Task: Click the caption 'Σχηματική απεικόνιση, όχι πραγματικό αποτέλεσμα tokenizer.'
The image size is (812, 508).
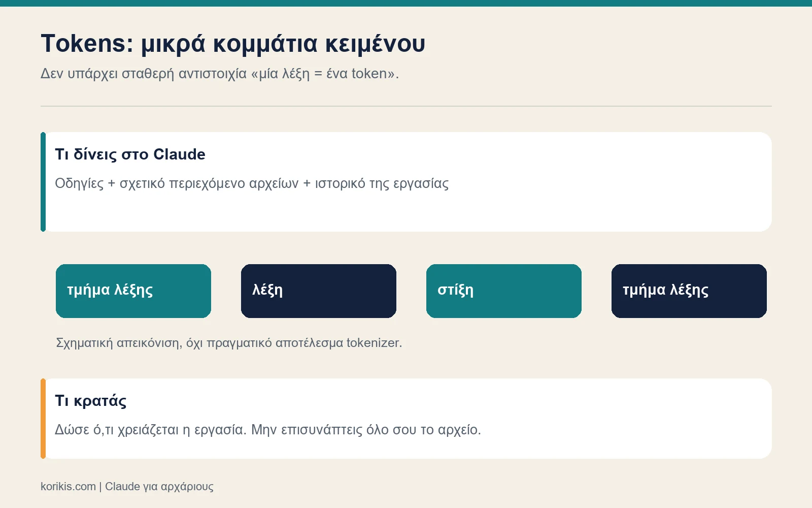Action: 229,343
